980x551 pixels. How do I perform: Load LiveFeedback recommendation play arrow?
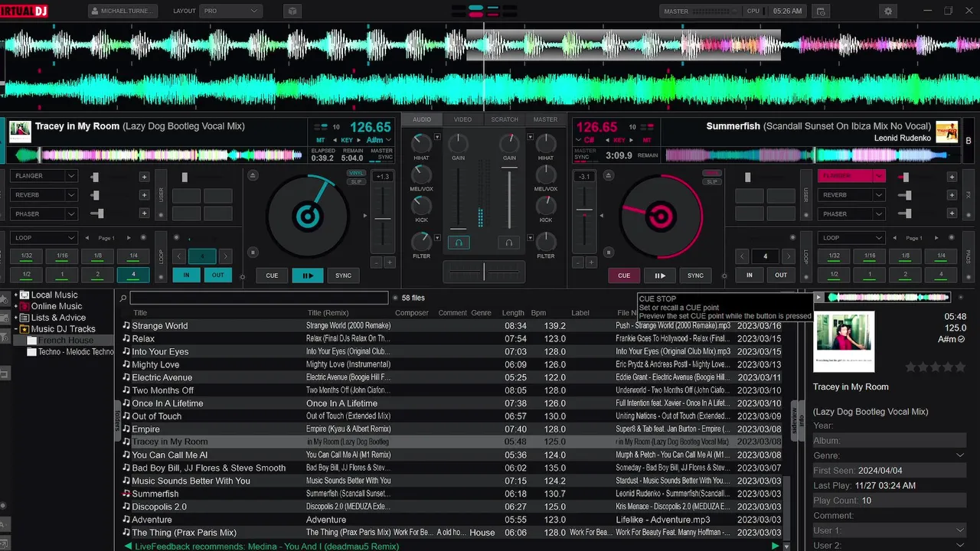[775, 546]
